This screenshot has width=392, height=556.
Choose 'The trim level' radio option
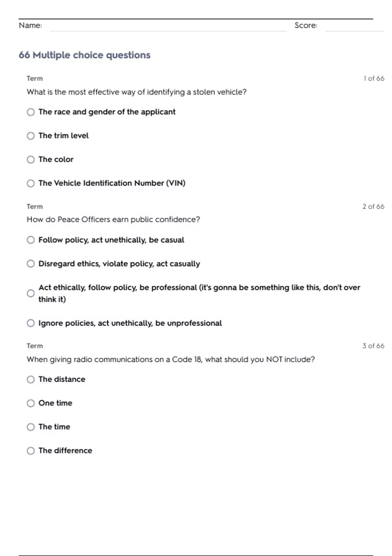coord(31,136)
